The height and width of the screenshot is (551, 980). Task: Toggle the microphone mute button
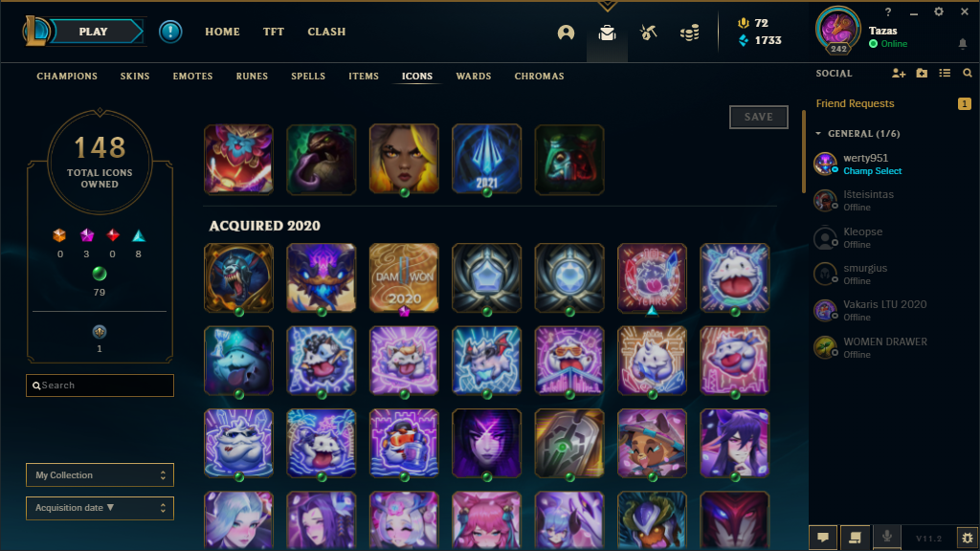tap(886, 538)
